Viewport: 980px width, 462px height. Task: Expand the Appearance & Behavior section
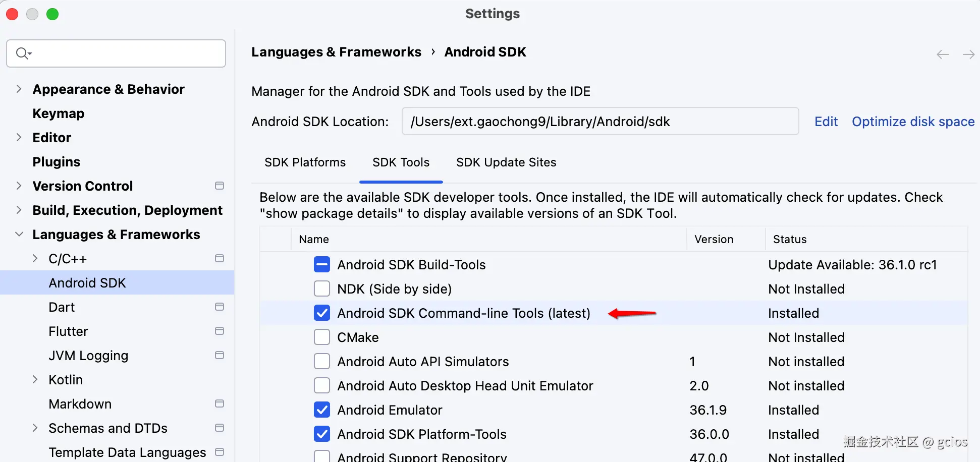tap(19, 89)
